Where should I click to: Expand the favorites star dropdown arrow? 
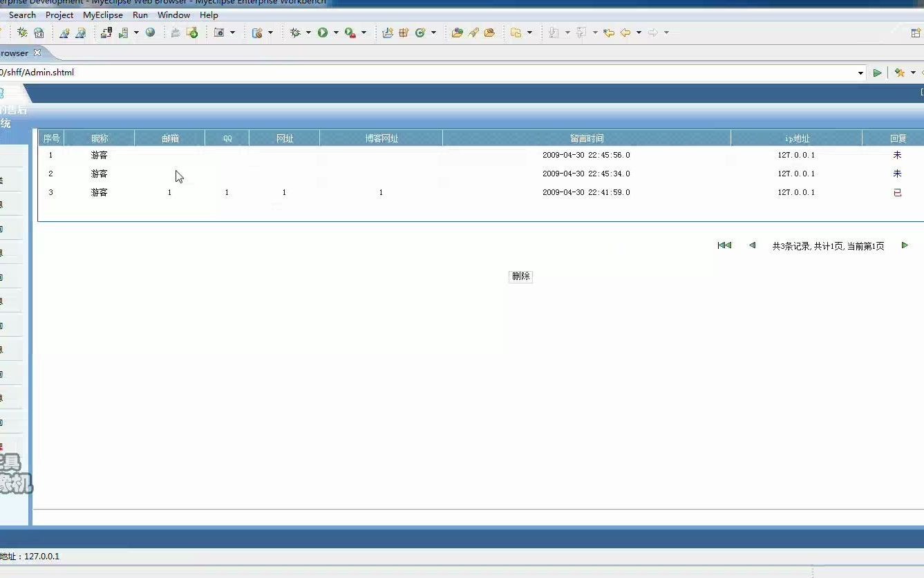pyautogui.click(x=913, y=73)
